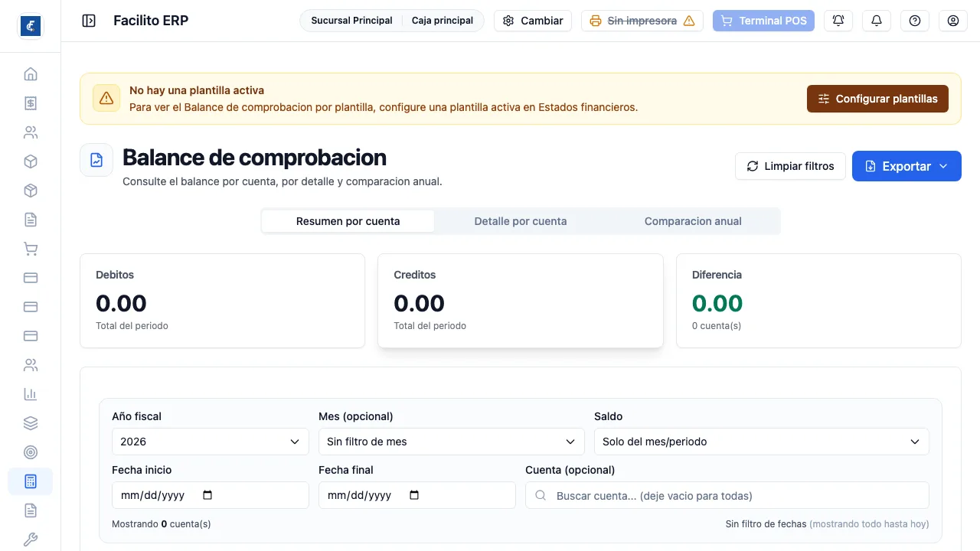Open the target icon in the sidebar
Viewport: 980px width, 551px height.
[x=31, y=452]
